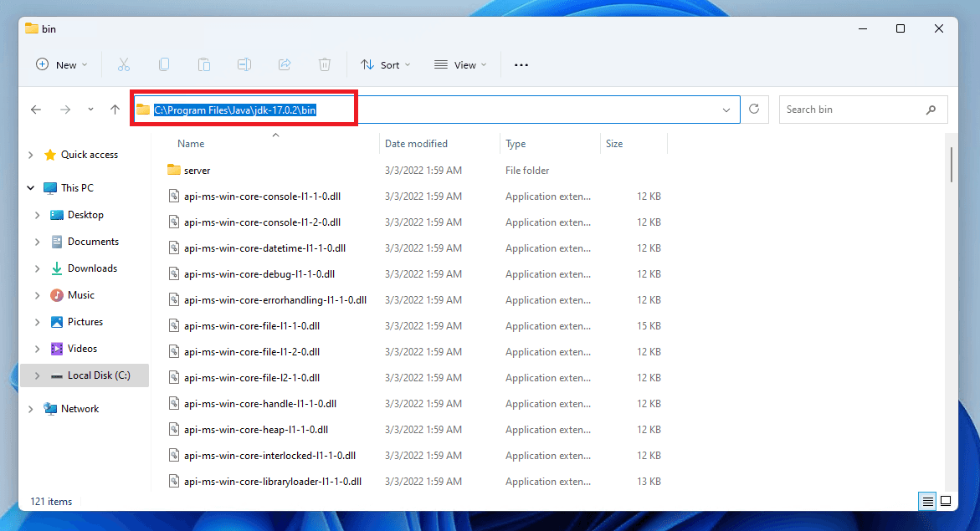Select api-ms-win-core-interlocked-l1-1-0.dll
This screenshot has width=980, height=531.
270,456
